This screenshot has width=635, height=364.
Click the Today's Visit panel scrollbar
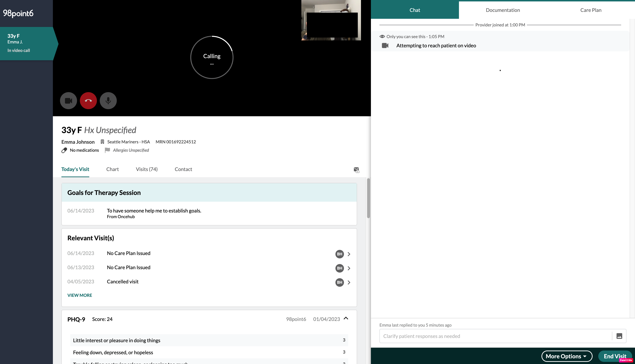(368, 198)
